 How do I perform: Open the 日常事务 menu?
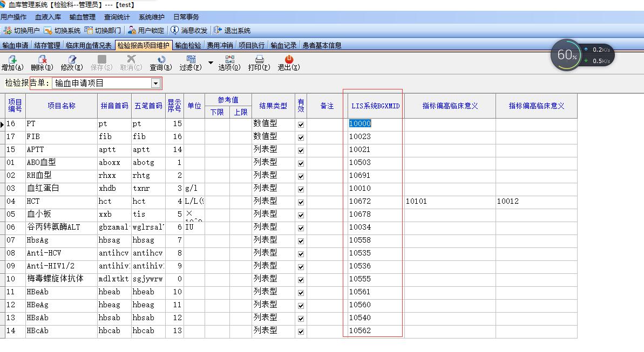tap(186, 17)
